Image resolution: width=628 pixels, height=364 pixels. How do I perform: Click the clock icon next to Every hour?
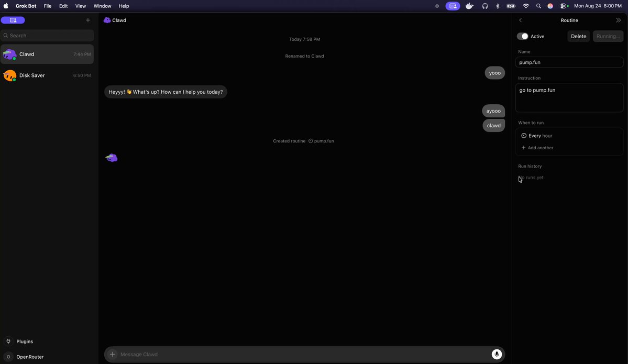click(524, 136)
